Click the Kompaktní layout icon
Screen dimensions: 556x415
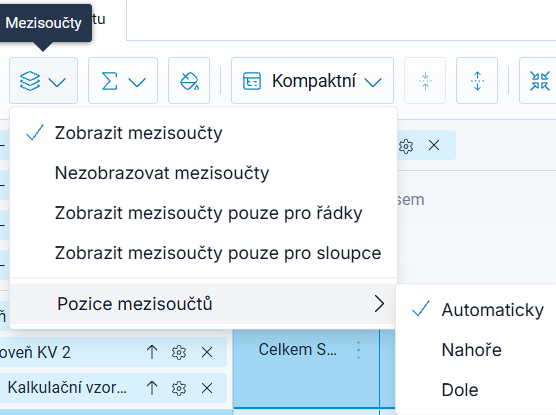tap(252, 81)
